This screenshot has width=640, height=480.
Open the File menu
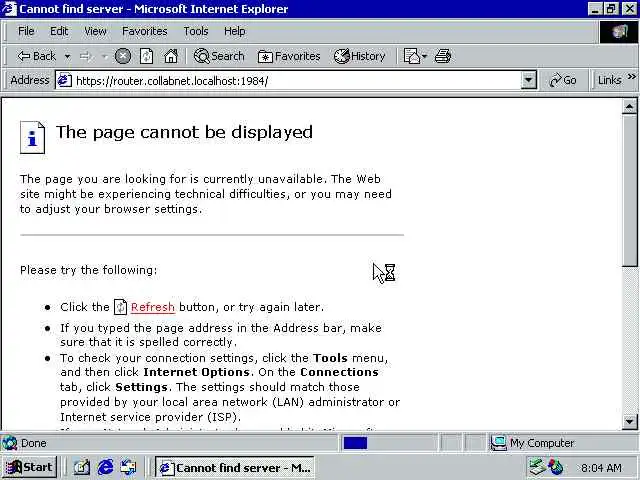pyautogui.click(x=26, y=31)
